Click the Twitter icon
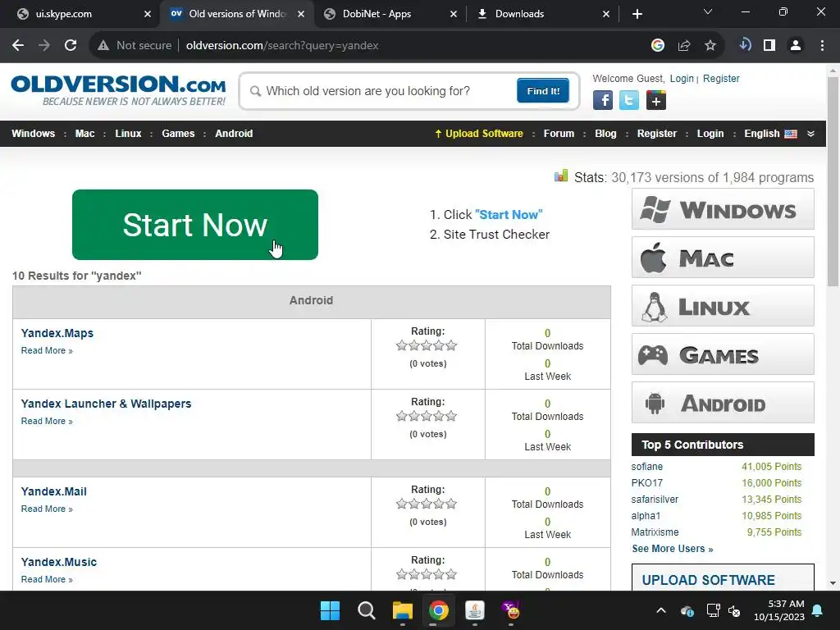The width and height of the screenshot is (840, 630). 629,100
